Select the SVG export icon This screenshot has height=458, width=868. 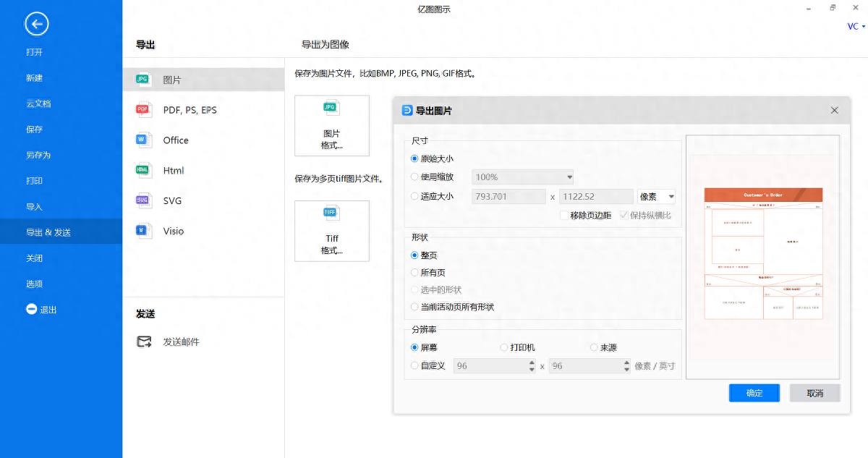pos(143,200)
